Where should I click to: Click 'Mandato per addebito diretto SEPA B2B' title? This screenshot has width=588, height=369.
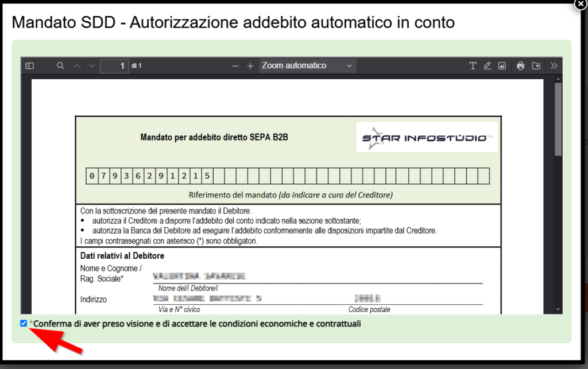[x=214, y=138]
